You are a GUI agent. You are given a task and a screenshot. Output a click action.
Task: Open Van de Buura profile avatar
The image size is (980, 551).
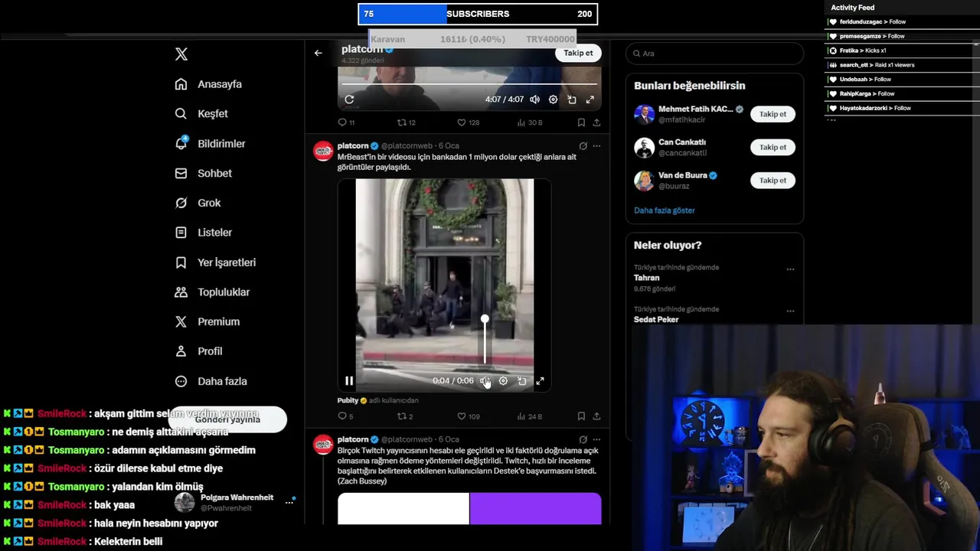(x=644, y=181)
